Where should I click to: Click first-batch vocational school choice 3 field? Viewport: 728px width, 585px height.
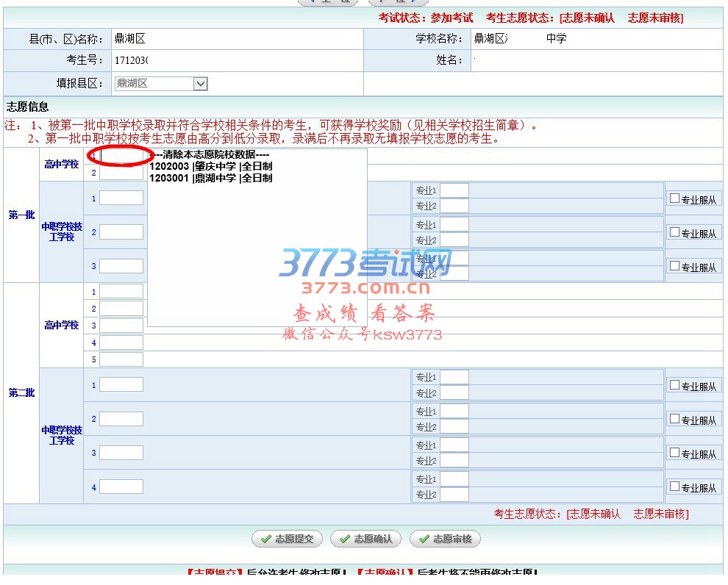[121, 266]
